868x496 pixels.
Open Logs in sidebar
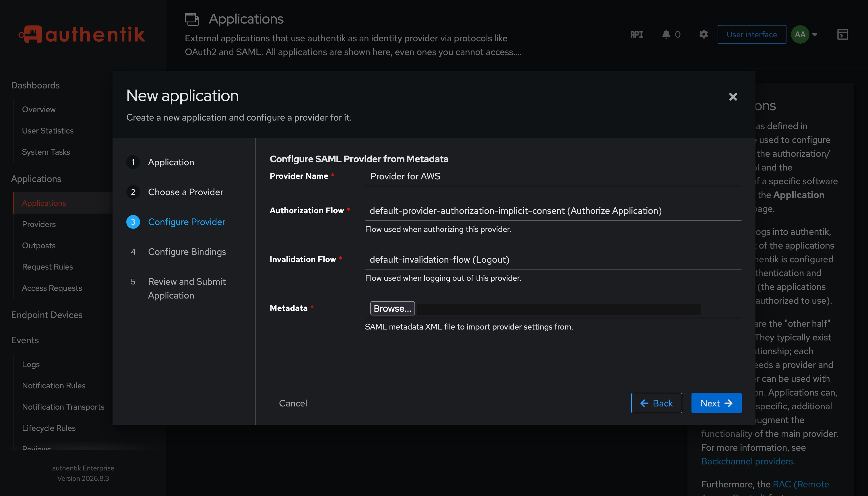click(31, 365)
